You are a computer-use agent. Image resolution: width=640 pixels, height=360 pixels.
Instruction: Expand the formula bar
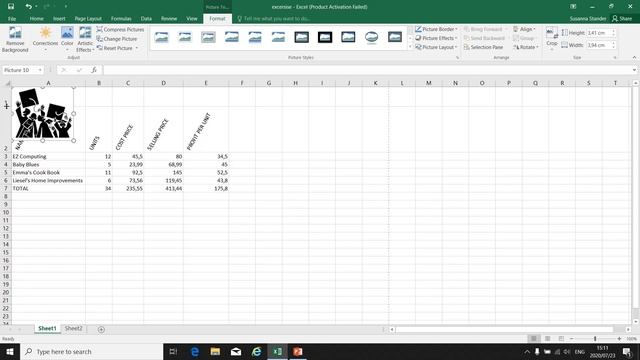coord(634,70)
